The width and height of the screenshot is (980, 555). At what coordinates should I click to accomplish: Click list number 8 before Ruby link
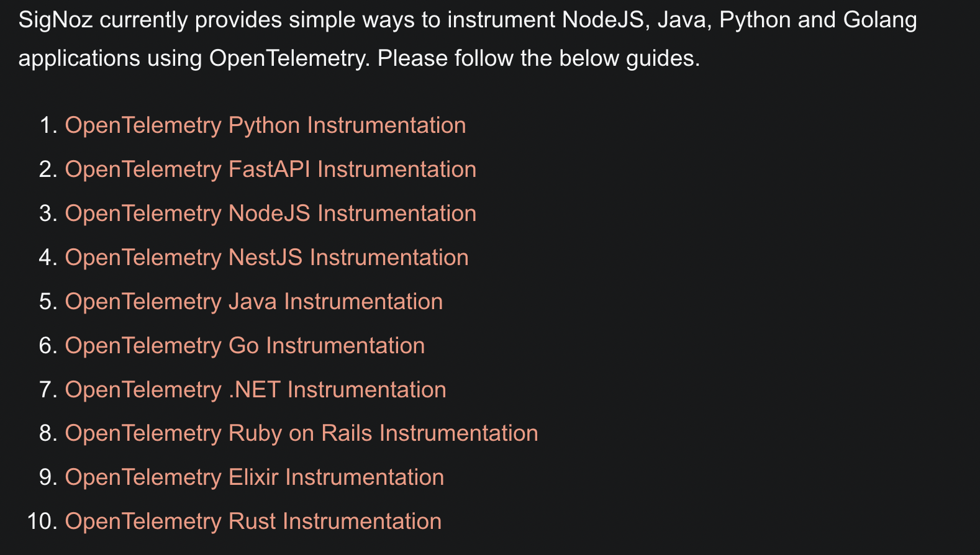[x=47, y=433]
